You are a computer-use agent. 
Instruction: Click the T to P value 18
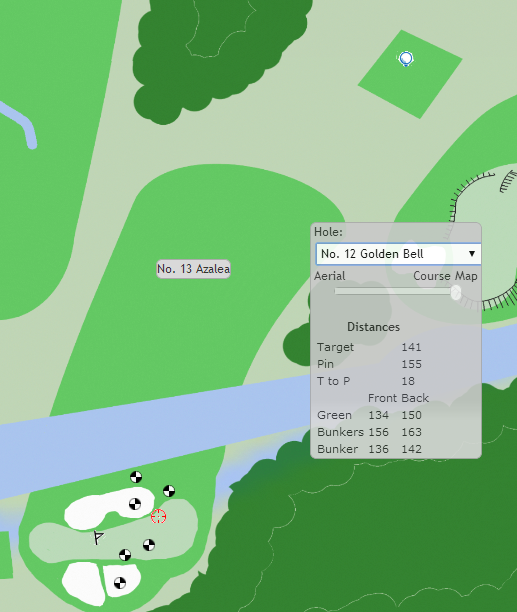(x=408, y=381)
